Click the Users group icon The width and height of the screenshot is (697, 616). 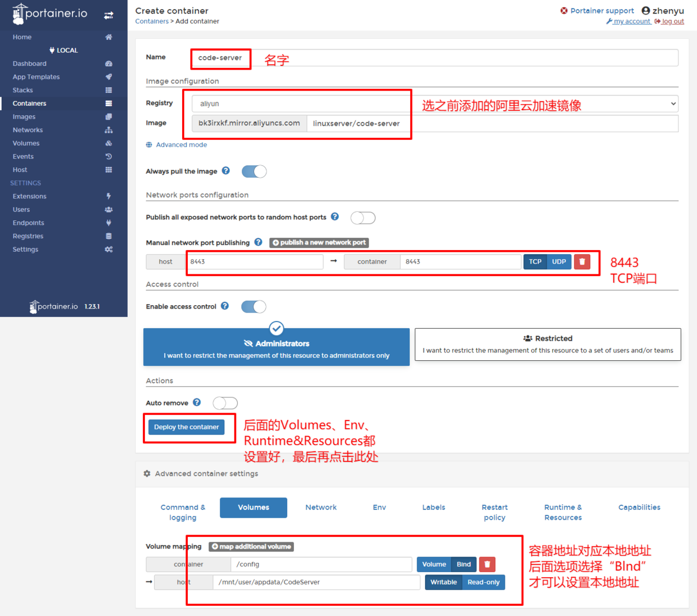pos(108,210)
